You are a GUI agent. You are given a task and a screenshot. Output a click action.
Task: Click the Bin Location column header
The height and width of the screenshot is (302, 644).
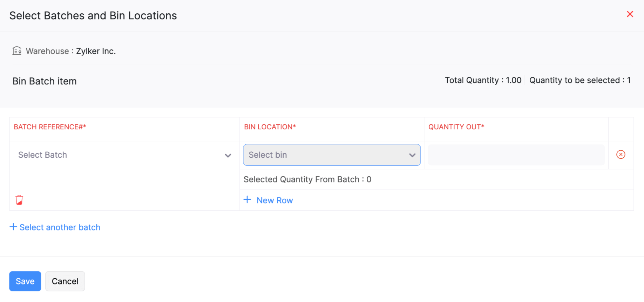pos(270,126)
